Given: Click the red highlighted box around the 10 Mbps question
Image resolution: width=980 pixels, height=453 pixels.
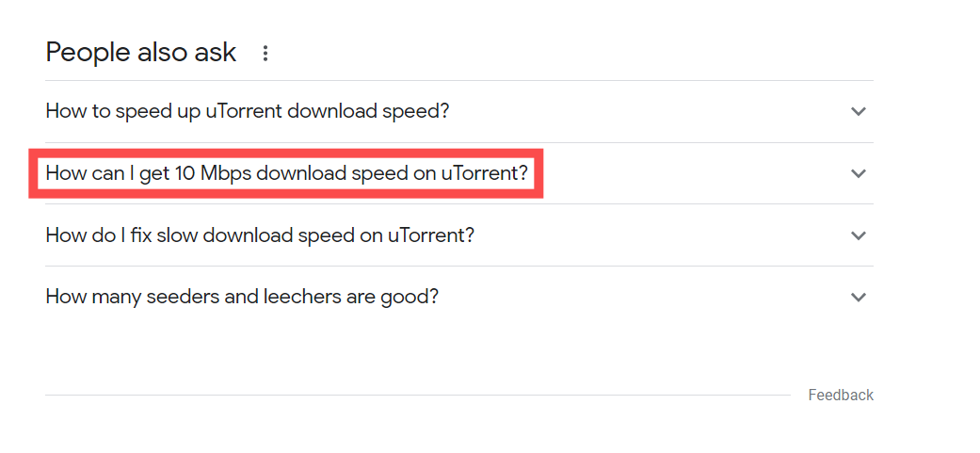Looking at the screenshot, I should [285, 173].
